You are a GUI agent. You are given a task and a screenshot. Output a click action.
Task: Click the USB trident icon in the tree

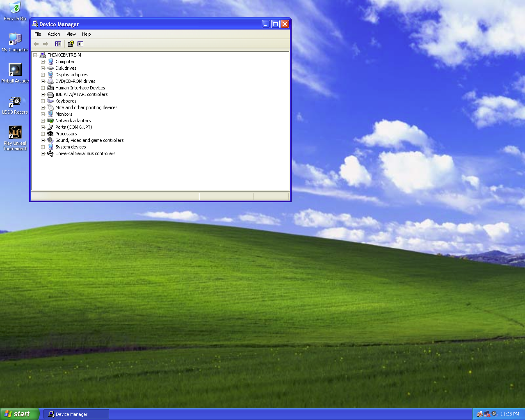[50, 153]
